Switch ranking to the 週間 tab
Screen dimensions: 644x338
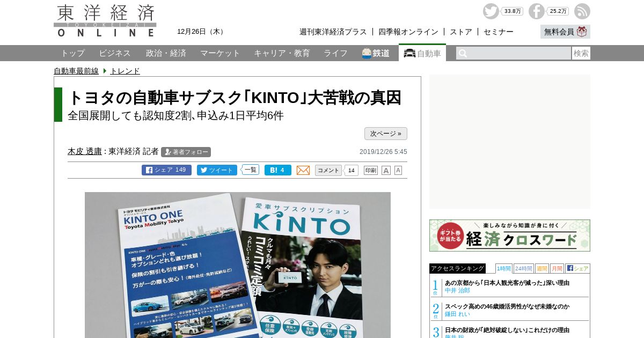[542, 268]
